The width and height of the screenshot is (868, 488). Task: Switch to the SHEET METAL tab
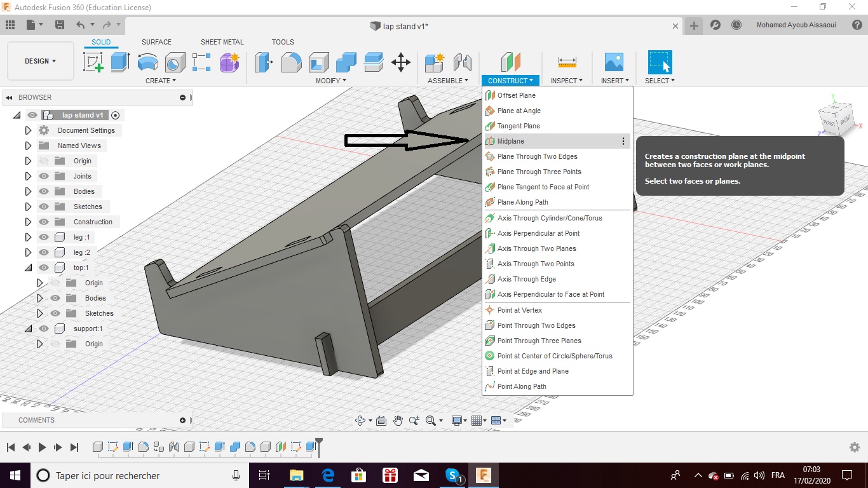point(222,42)
